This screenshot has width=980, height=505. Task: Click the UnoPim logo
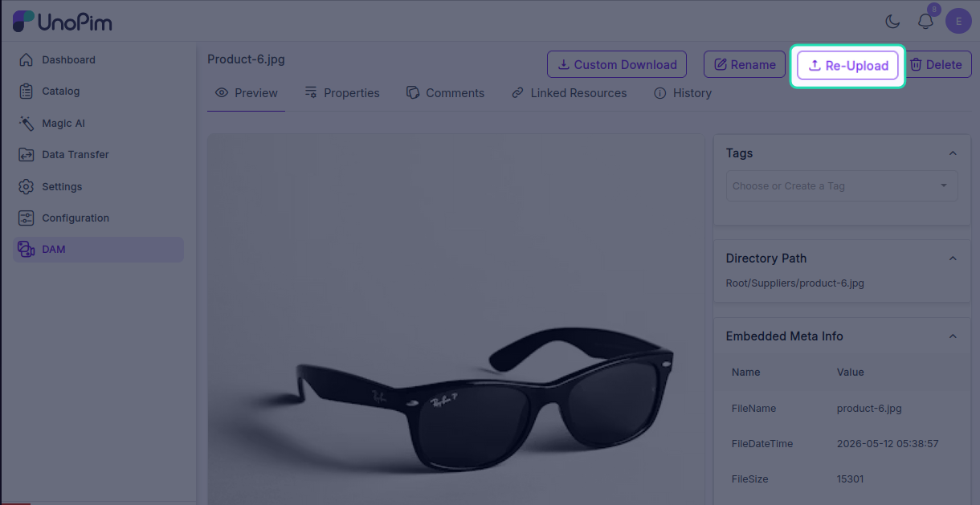click(63, 22)
